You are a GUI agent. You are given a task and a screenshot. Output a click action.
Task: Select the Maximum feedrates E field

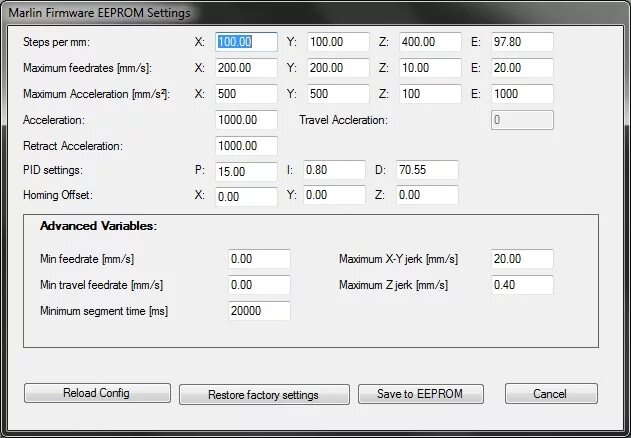coord(522,68)
